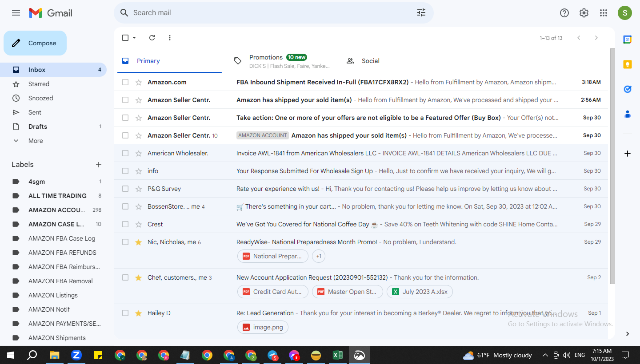Open the BossenStore cart email
Image resolution: width=640 pixels, height=364 pixels.
tap(361, 206)
